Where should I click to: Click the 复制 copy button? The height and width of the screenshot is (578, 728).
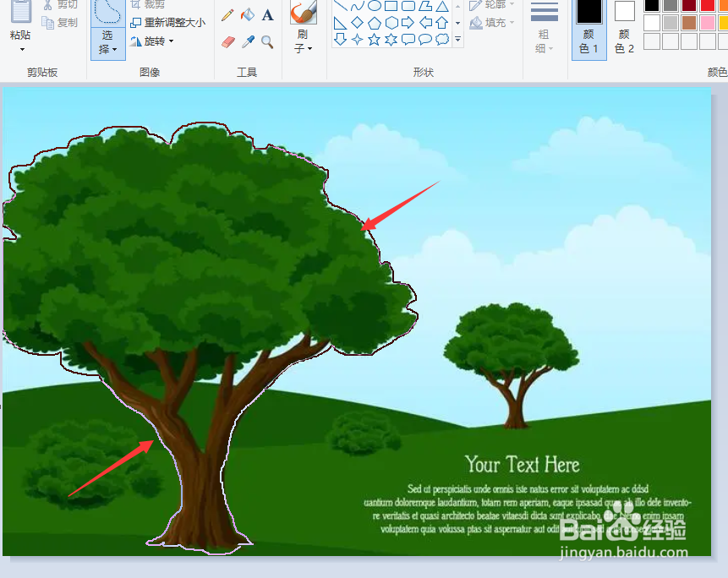point(59,22)
